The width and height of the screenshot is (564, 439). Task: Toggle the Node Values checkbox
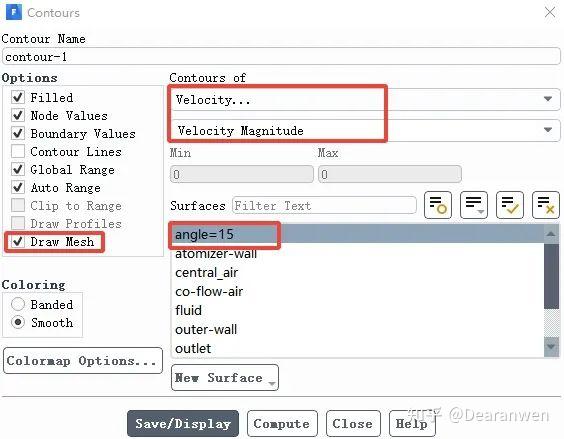pos(18,115)
